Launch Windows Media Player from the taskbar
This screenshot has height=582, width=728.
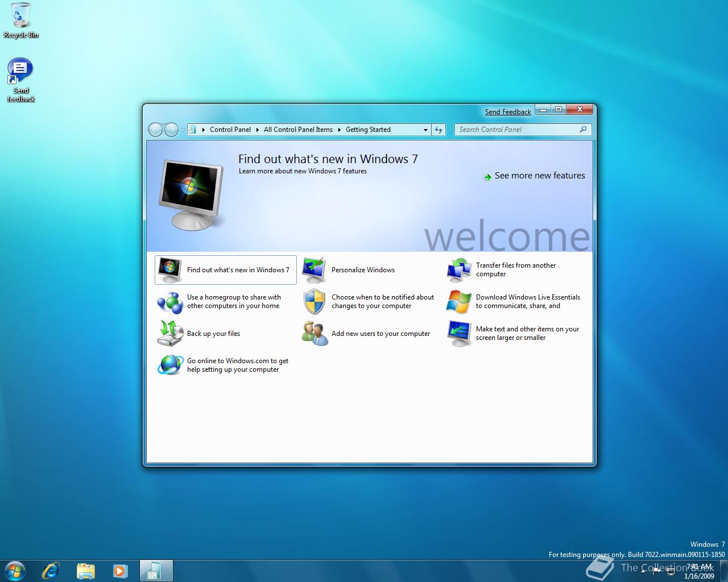(120, 571)
